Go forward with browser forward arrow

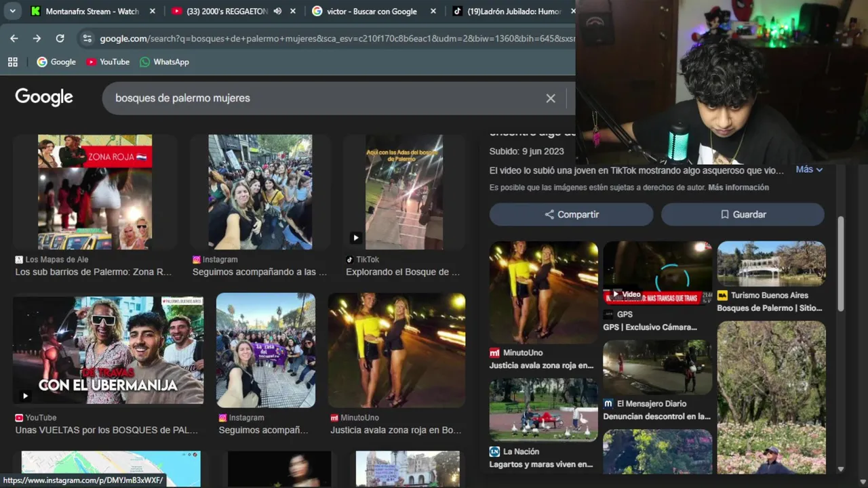(37, 39)
